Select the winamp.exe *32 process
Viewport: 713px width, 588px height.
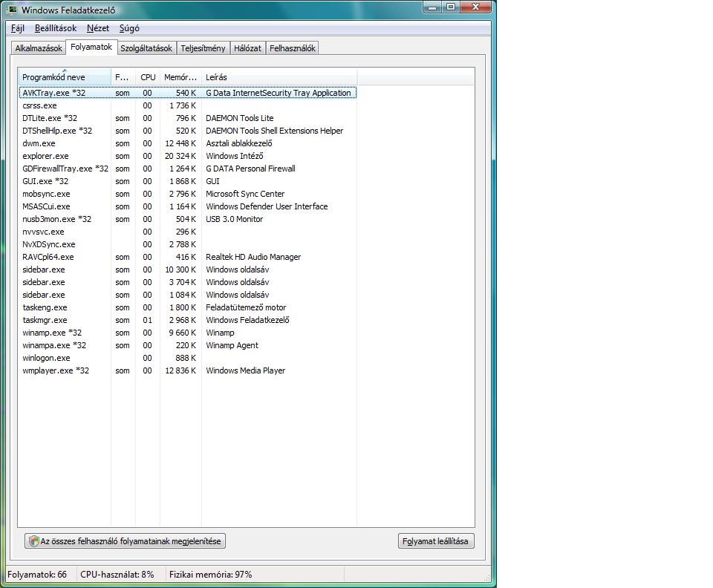point(187,333)
